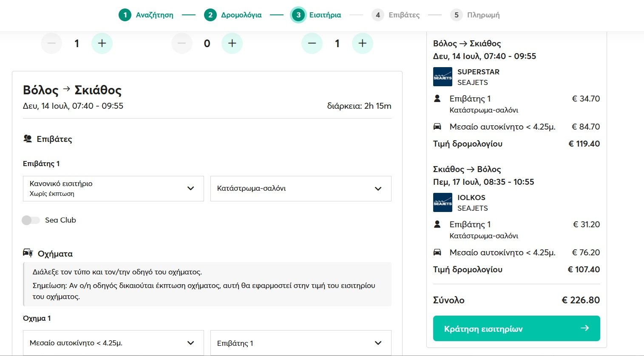644x356 pixels.
Task: Return to step 2 Δρομολόγια
Action: coord(233,15)
